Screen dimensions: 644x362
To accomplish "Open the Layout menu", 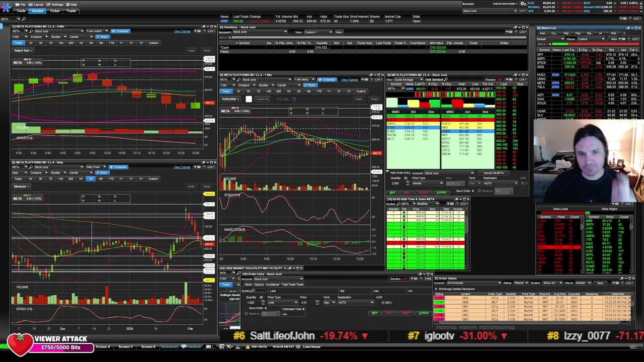I will pos(36,5).
